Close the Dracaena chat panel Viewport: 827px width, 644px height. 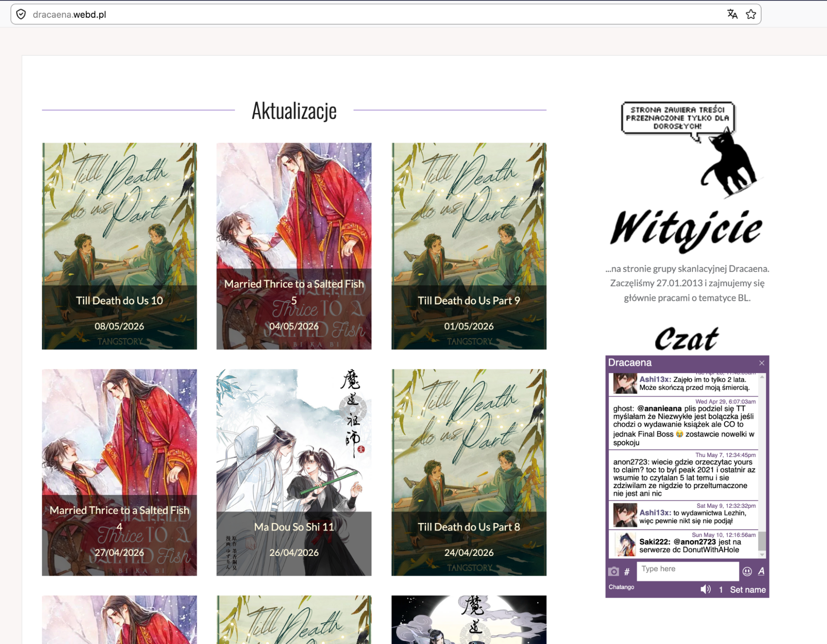tap(762, 363)
